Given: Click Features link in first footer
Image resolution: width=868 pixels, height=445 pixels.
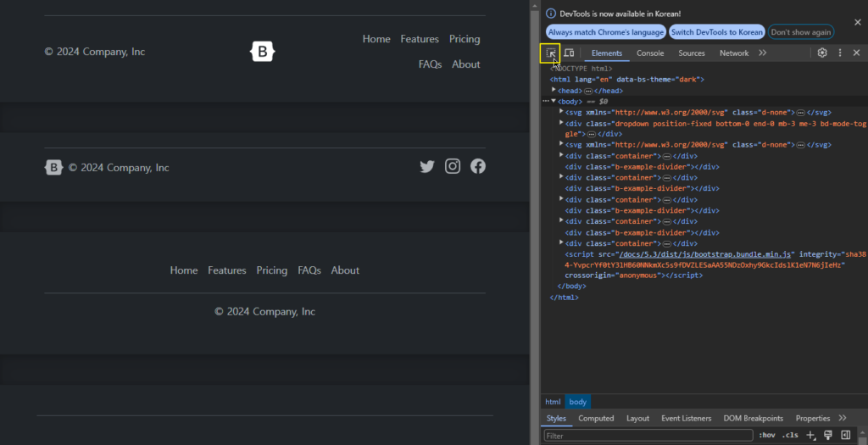Looking at the screenshot, I should (420, 39).
